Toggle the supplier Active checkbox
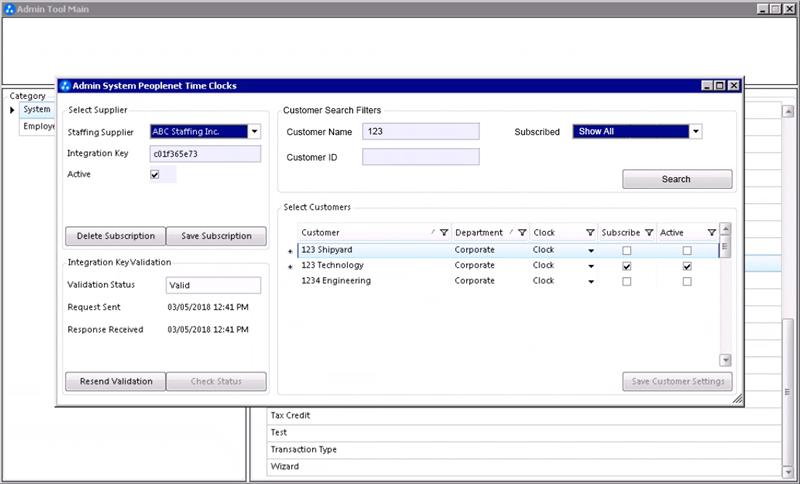The width and height of the screenshot is (800, 484). coord(155,174)
